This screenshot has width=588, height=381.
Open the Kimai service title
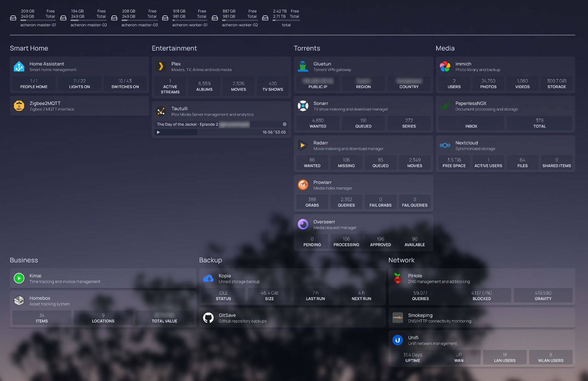click(35, 276)
